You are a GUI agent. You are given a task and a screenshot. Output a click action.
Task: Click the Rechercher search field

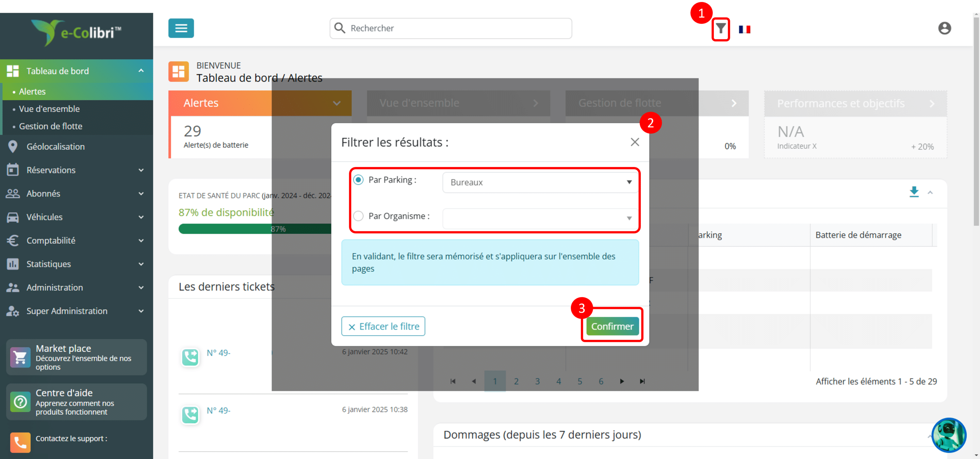pos(451,29)
